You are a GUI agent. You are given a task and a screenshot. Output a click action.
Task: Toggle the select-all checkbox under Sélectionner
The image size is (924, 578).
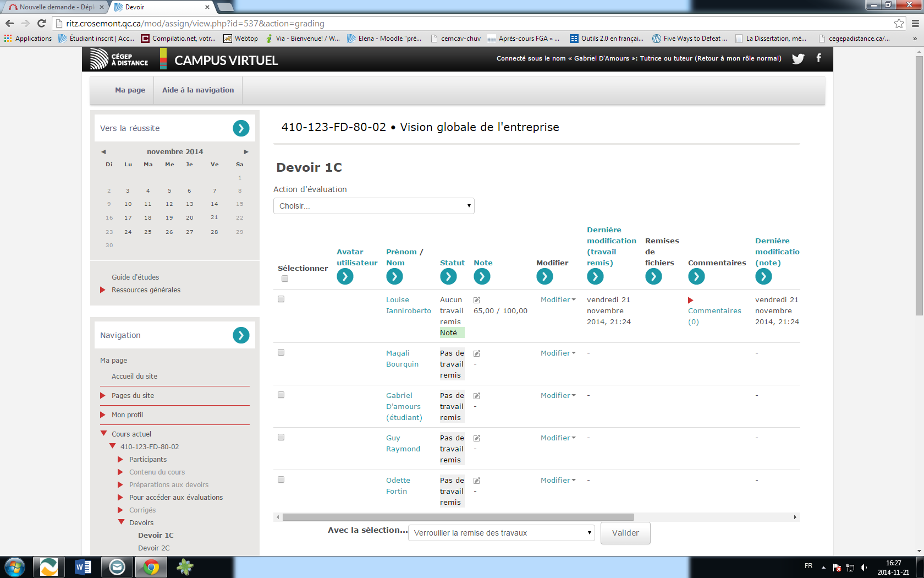[285, 279]
